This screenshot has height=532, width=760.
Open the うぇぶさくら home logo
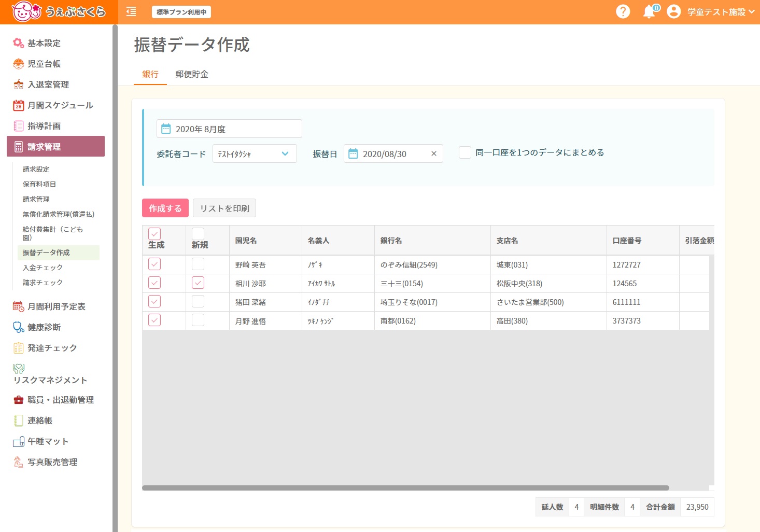[x=59, y=11]
